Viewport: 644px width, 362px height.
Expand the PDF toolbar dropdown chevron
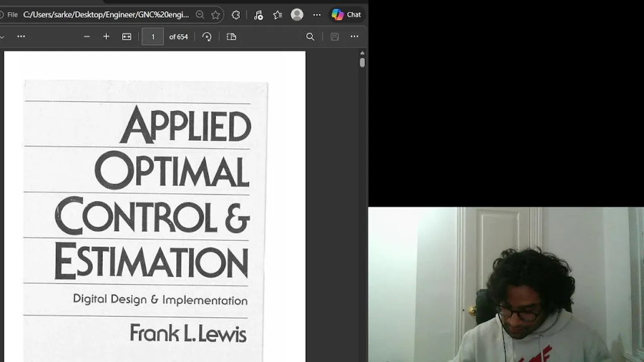point(2,37)
